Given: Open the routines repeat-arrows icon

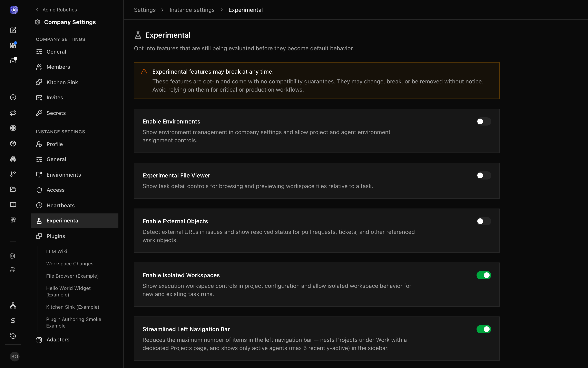Looking at the screenshot, I should [x=13, y=113].
